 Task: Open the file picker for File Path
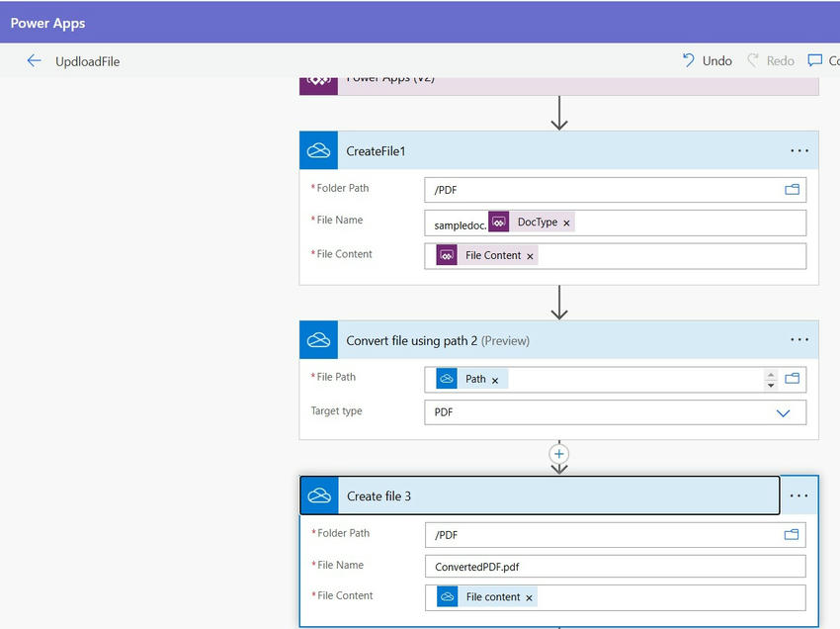coord(792,379)
